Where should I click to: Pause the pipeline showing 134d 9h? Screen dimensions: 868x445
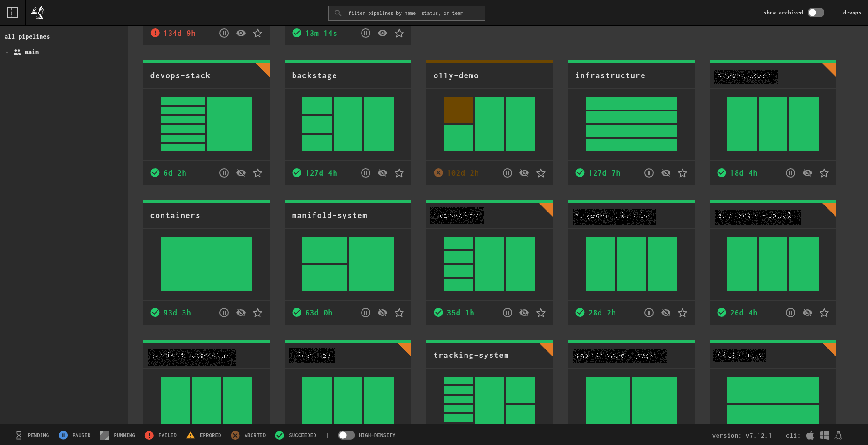(x=224, y=33)
